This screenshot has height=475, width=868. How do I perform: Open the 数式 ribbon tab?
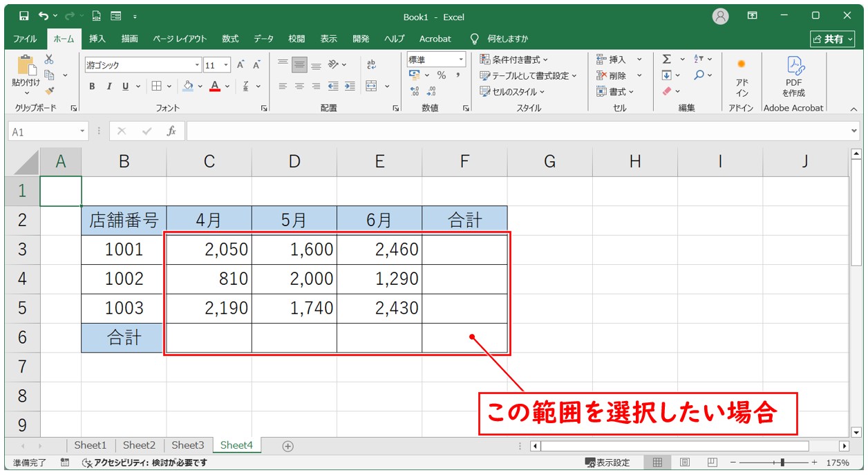230,39
